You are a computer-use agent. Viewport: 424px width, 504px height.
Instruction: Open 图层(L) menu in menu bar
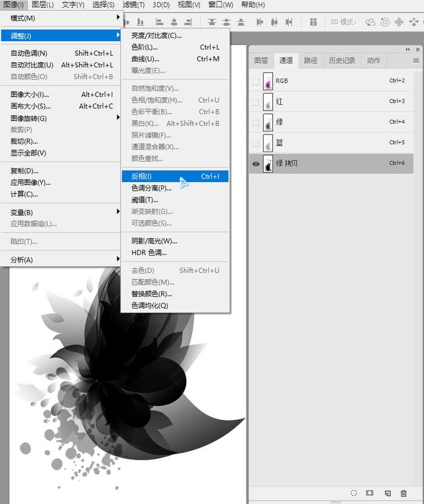[x=43, y=5]
